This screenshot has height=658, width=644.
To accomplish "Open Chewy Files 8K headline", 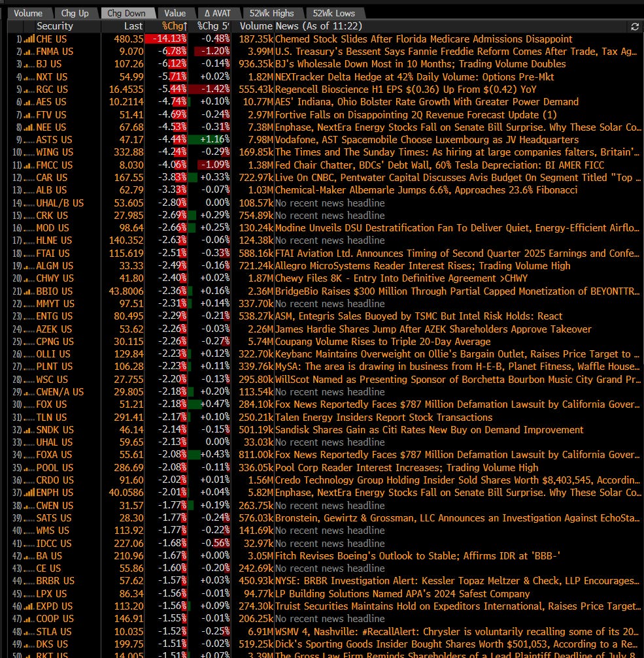I will pyautogui.click(x=401, y=278).
